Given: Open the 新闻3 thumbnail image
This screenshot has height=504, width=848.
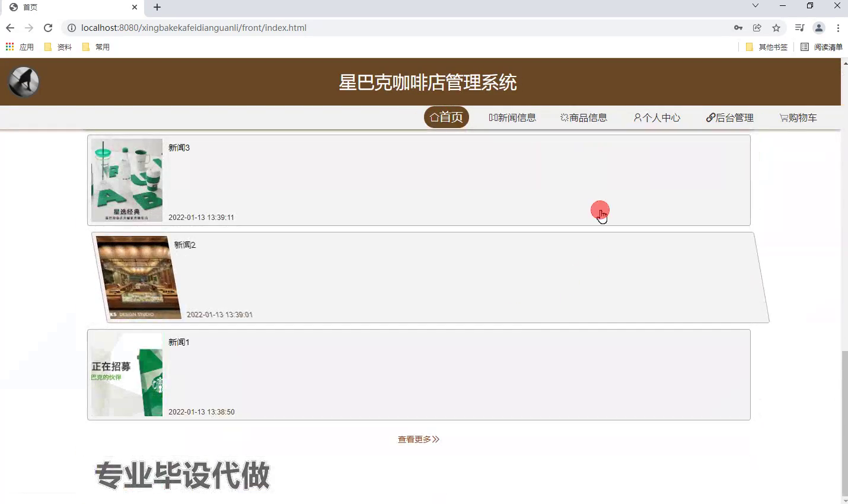Looking at the screenshot, I should point(127,180).
